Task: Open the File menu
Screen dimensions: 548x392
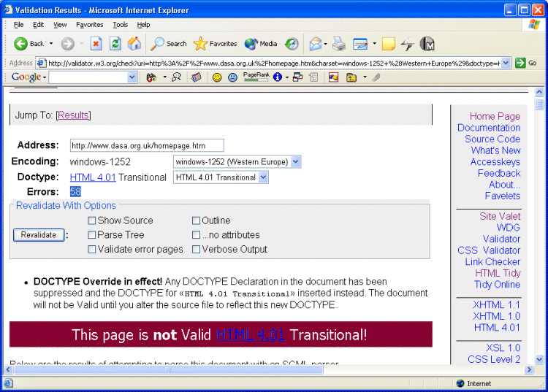Action: click(x=18, y=24)
